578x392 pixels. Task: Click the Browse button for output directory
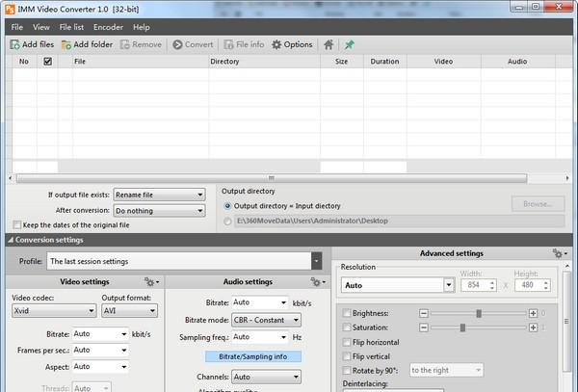pyautogui.click(x=538, y=204)
